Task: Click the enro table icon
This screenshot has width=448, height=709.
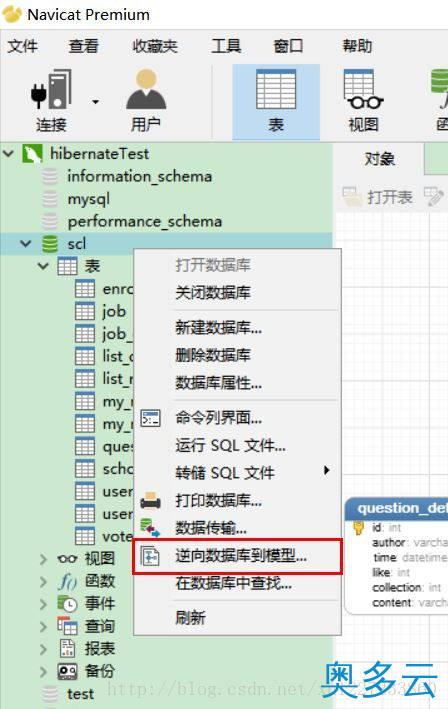Action: (85, 289)
